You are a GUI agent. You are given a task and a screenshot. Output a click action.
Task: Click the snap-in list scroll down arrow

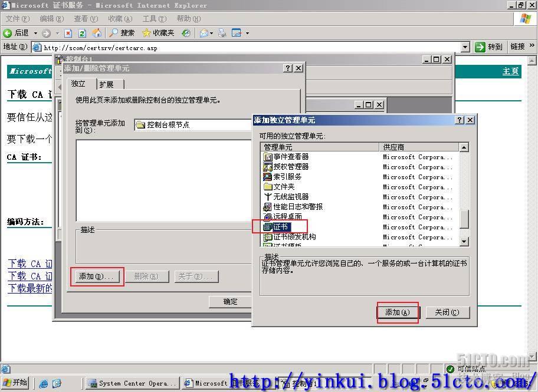pos(464,242)
